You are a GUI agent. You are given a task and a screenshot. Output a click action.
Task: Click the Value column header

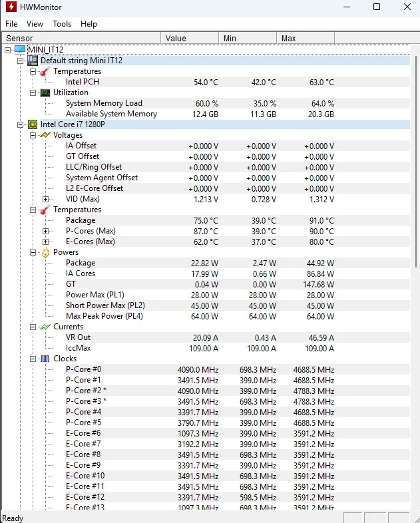point(190,38)
